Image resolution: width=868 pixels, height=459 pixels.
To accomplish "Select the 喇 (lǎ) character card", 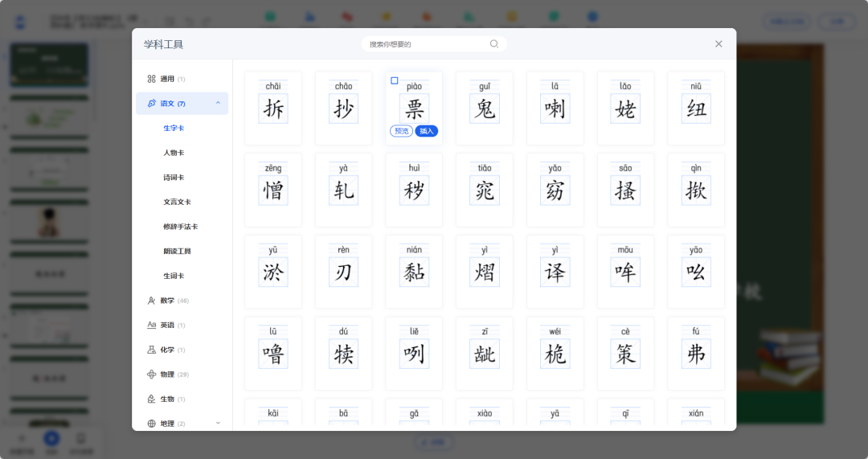I will coord(555,109).
